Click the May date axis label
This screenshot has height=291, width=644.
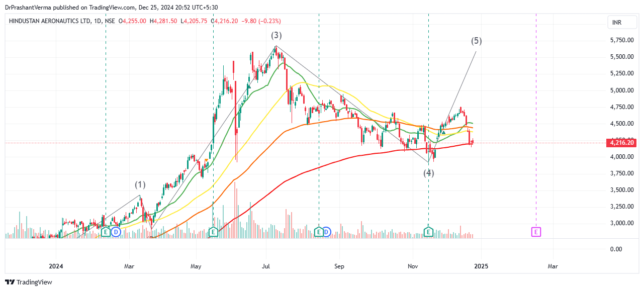(196, 265)
